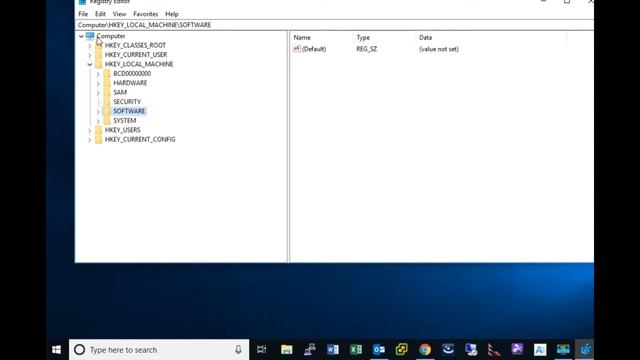Select the HARDWARE key label

(130, 83)
